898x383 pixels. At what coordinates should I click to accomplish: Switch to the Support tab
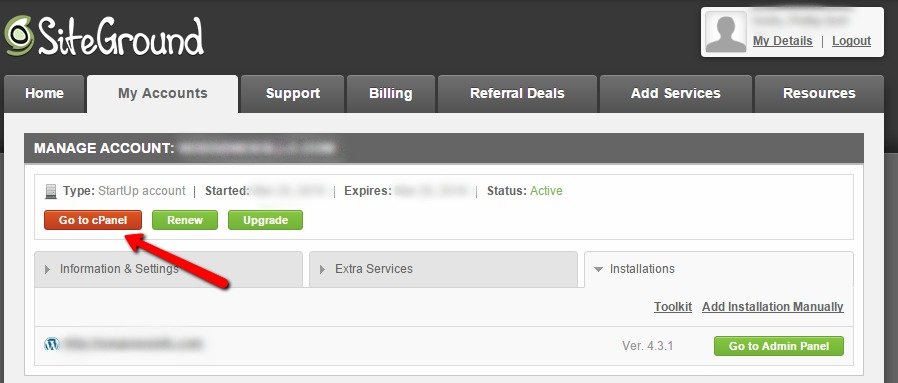293,94
